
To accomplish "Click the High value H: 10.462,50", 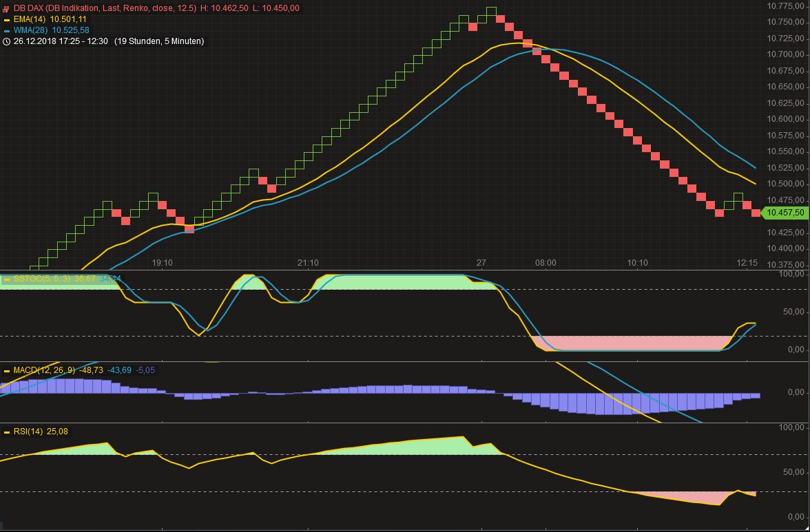I will pyautogui.click(x=225, y=8).
